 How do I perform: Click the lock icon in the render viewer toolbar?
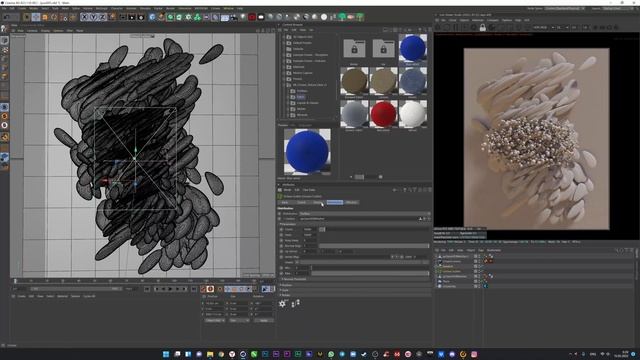[482, 27]
